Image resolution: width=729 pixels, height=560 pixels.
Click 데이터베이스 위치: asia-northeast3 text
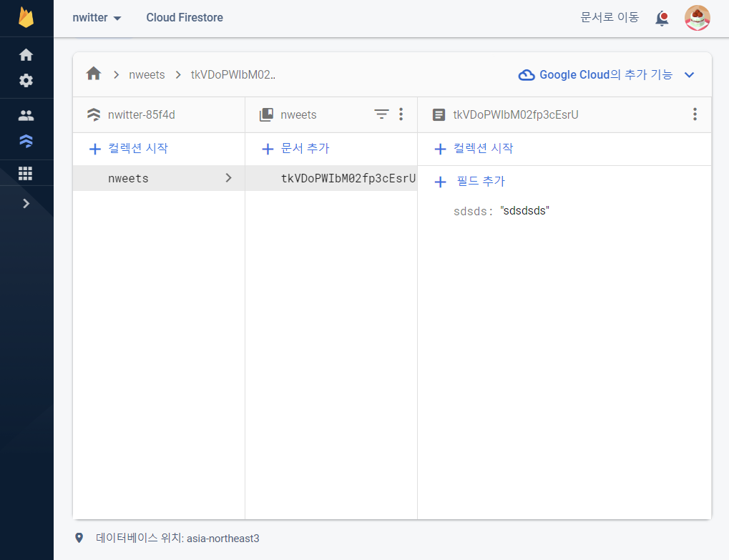click(177, 538)
